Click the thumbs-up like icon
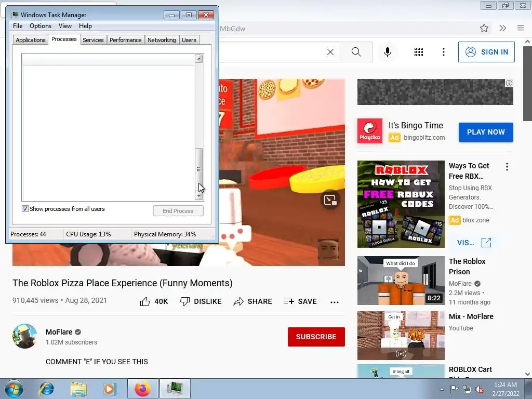The width and height of the screenshot is (532, 399). (145, 301)
